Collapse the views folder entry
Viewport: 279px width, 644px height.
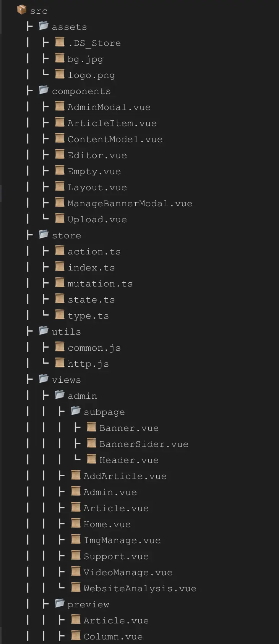pos(67,380)
